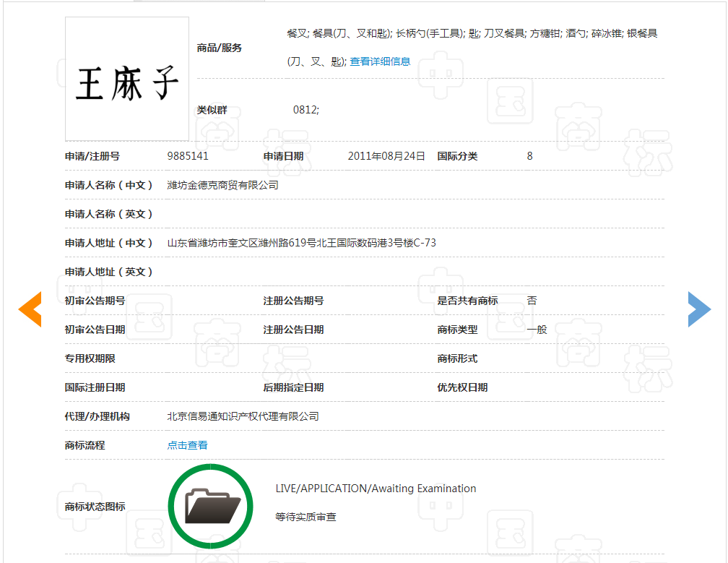This screenshot has width=728, height=563.
Task: Go to next record with blue arrow
Action: coord(699,309)
